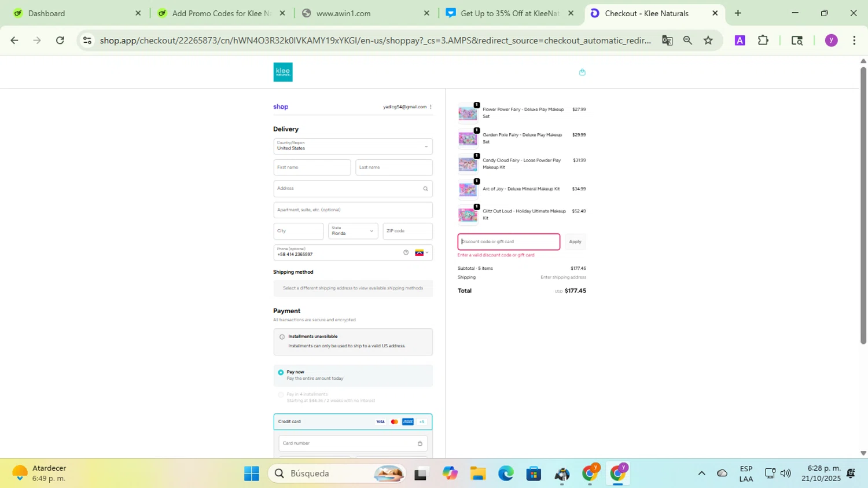Click the Card number field
The width and height of the screenshot is (868, 488).
[x=353, y=443]
